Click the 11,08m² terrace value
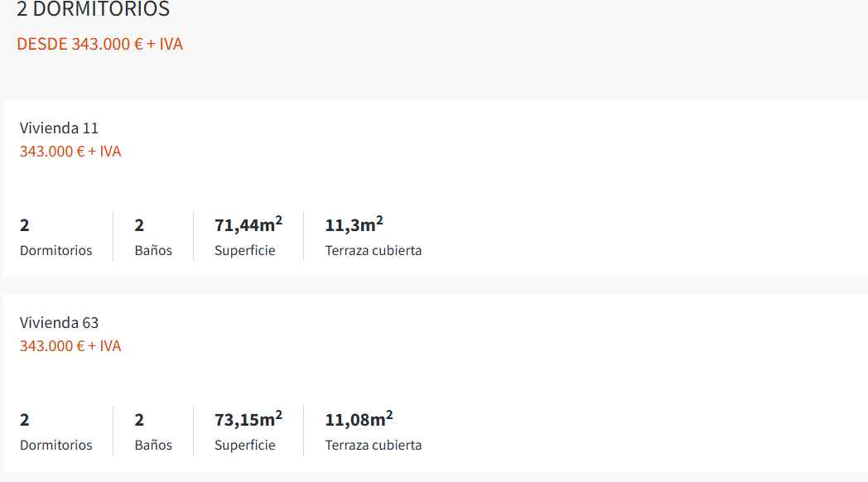This screenshot has width=868, height=482. [359, 419]
